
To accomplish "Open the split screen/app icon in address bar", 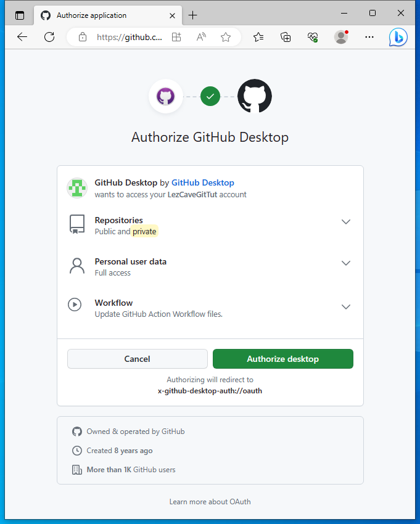I will point(176,37).
